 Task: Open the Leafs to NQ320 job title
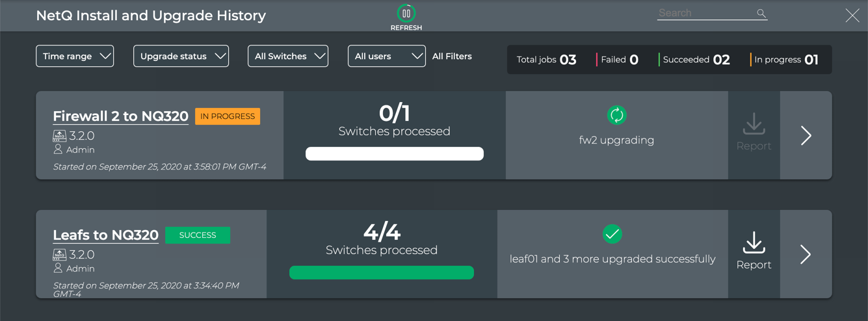coord(105,235)
